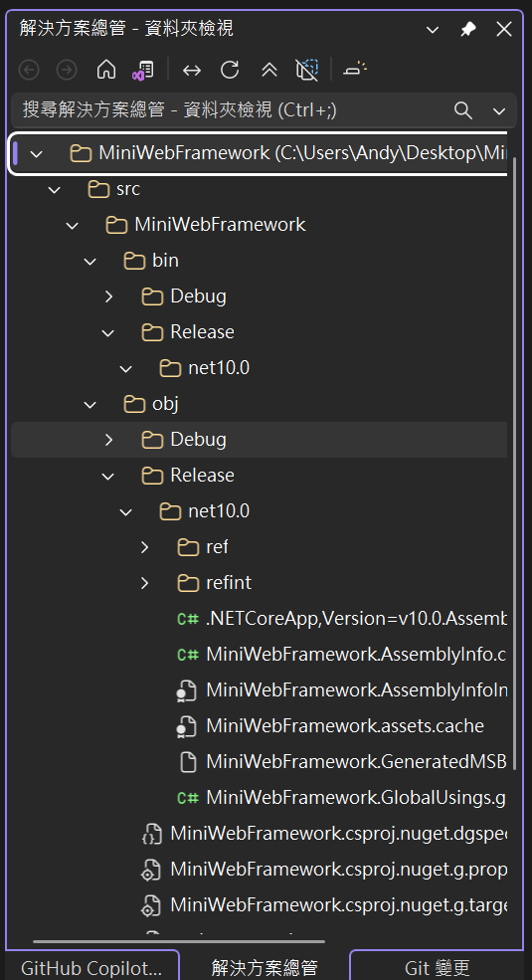Switch to the Git 變更 tab
The height and width of the screenshot is (980, 532).
[437, 967]
